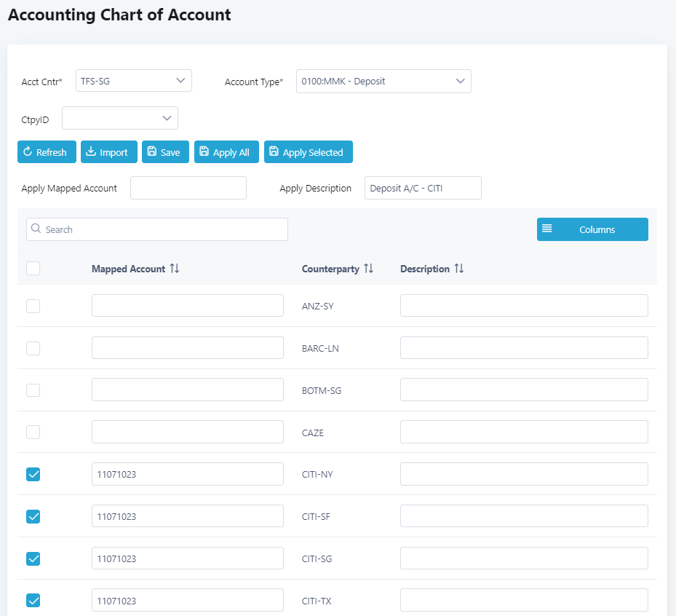Edit Mapped Account for ANZ-SY row
676x616 pixels.
click(188, 305)
